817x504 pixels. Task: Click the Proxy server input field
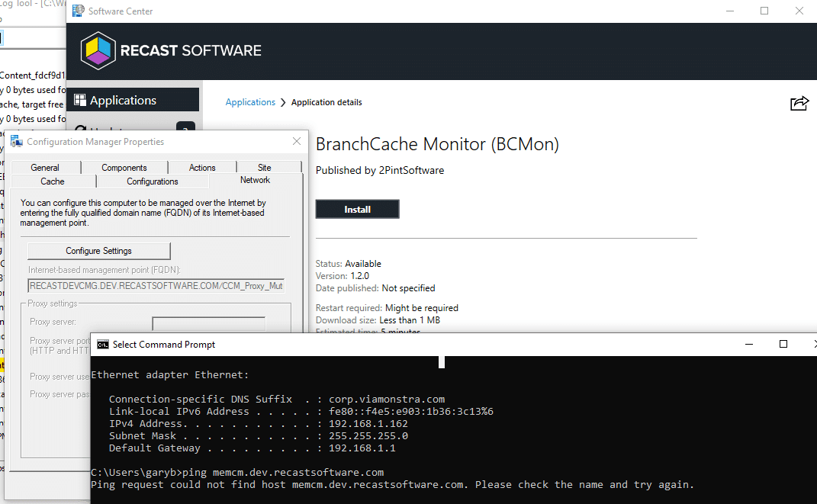tap(208, 323)
